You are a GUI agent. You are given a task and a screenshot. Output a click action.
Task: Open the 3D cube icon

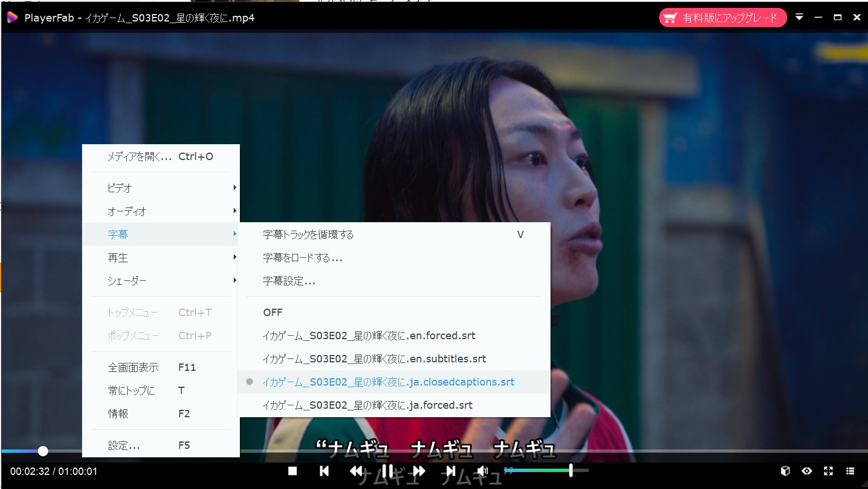click(x=785, y=471)
